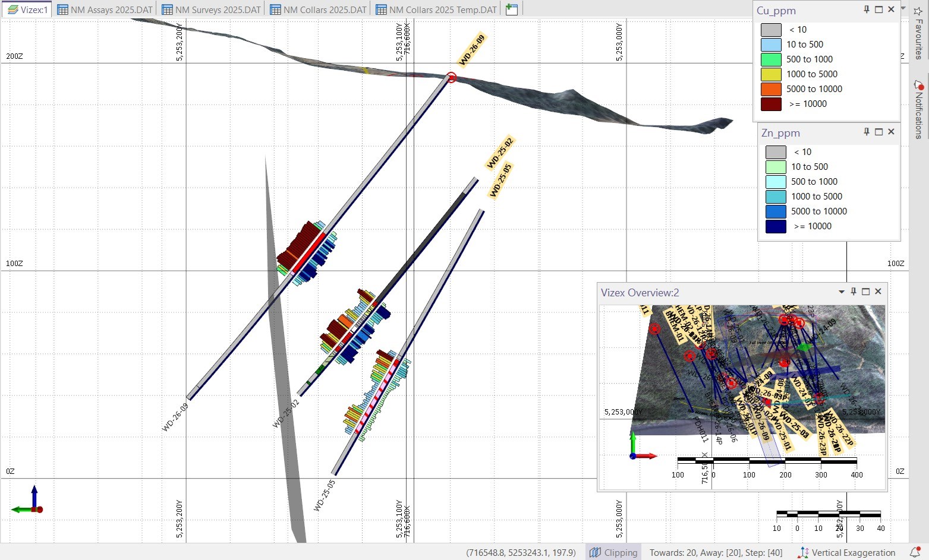Click the WD-26-09 collar label at top

472,50
